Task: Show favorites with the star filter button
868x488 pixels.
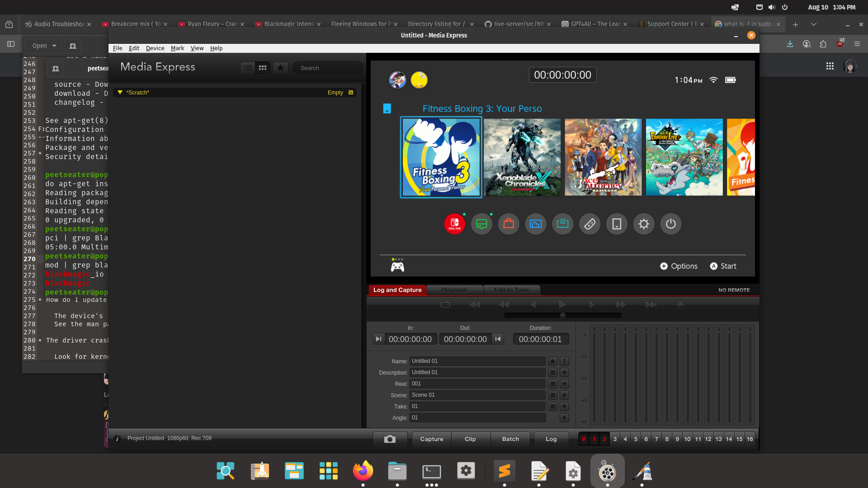Action: [x=280, y=68]
